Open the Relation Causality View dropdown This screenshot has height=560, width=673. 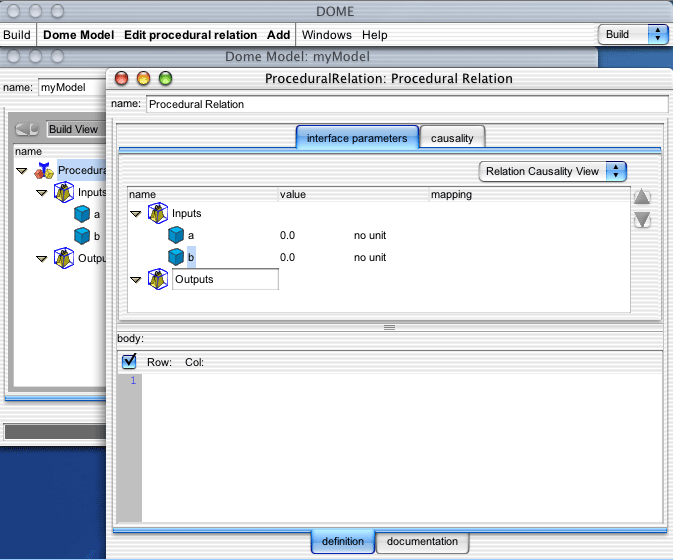click(x=552, y=171)
